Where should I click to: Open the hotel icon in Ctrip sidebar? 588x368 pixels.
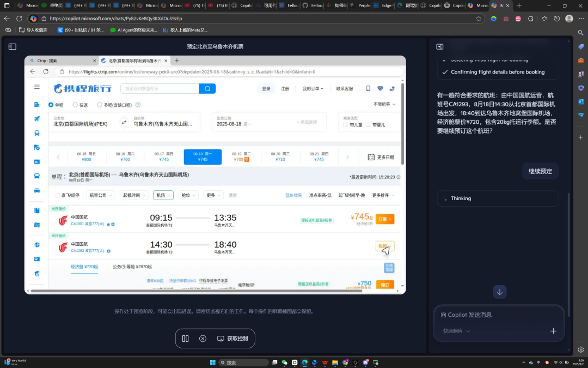click(x=36, y=105)
